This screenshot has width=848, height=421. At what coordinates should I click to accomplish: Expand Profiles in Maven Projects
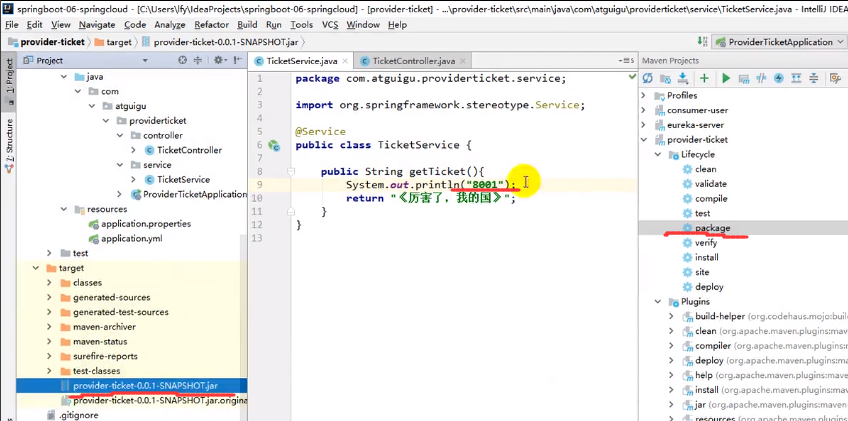(x=644, y=95)
